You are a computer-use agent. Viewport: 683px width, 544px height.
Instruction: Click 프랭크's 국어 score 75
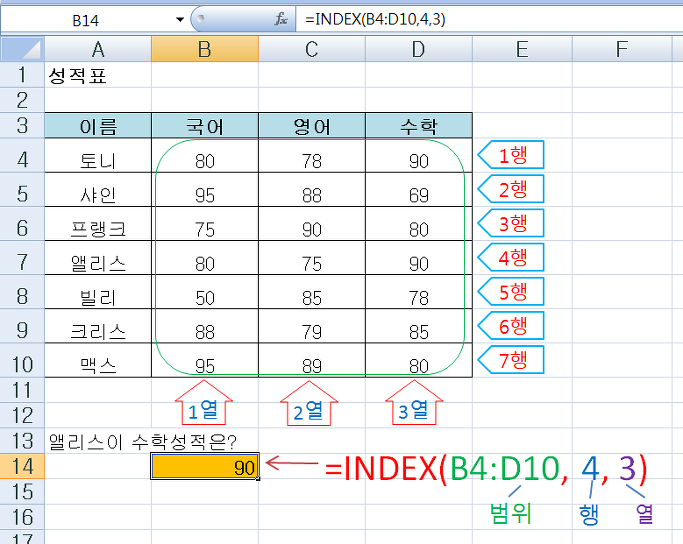click(205, 224)
